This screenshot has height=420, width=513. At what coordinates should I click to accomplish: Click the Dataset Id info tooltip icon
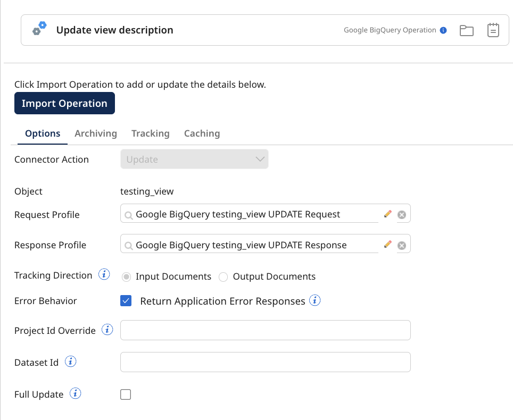(70, 362)
